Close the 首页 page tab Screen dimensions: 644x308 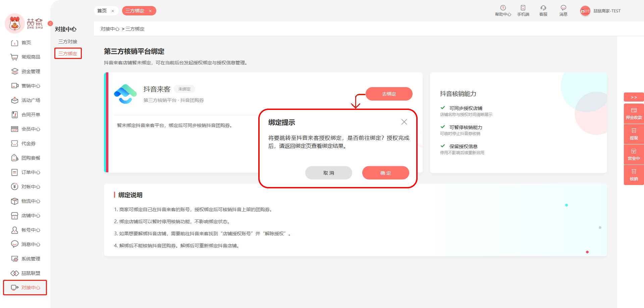113,11
